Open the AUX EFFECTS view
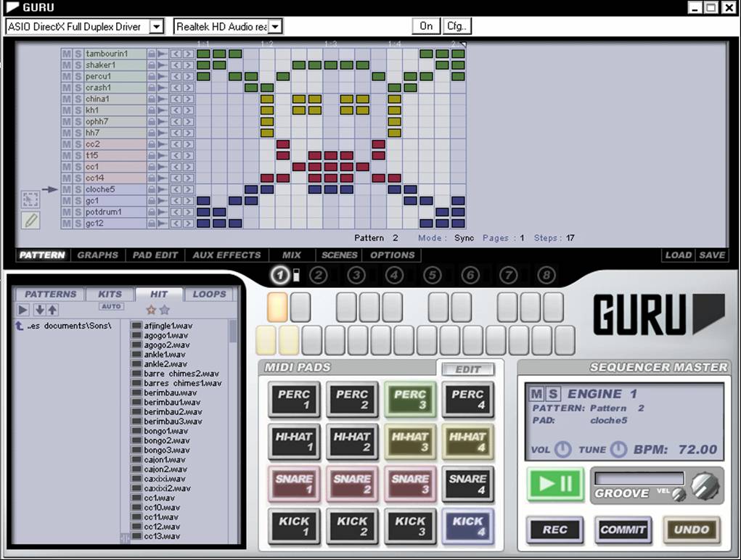This screenshot has width=741, height=560. (x=226, y=255)
